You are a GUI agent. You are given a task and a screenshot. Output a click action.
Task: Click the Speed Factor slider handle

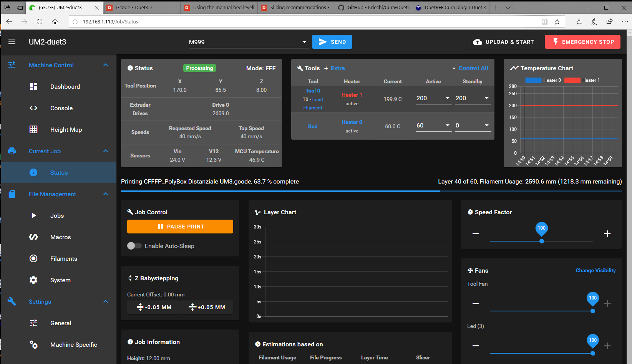tap(542, 241)
